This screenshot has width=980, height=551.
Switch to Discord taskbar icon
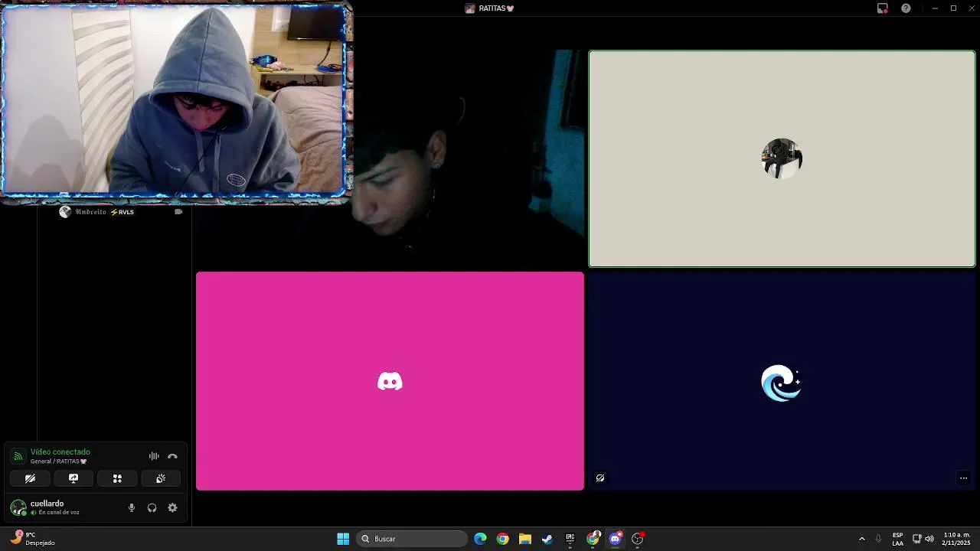(x=615, y=539)
